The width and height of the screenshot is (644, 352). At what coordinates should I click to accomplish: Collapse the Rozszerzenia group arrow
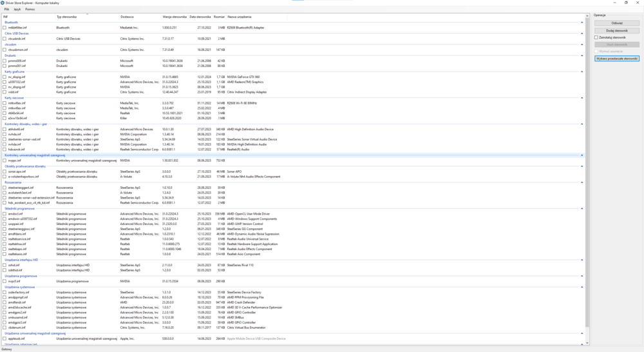(x=582, y=182)
